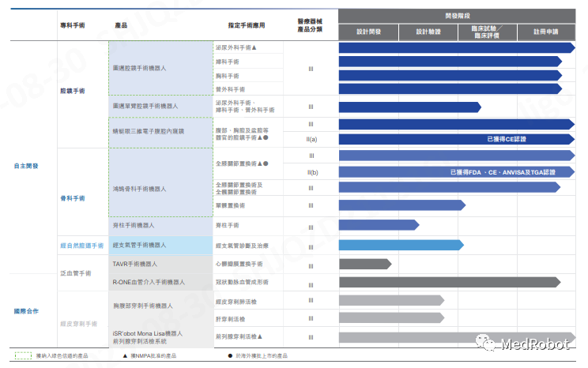Click the triangle next to 泌尿外科手術
The height and width of the screenshot is (368, 588).
pyautogui.click(x=254, y=48)
